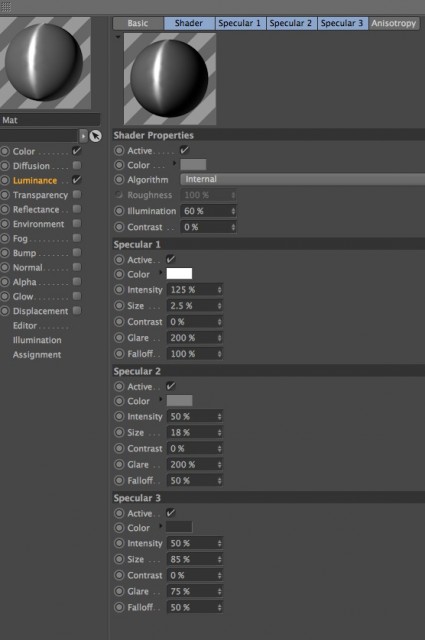Expand the Specular 2 Color triangle

(161, 399)
